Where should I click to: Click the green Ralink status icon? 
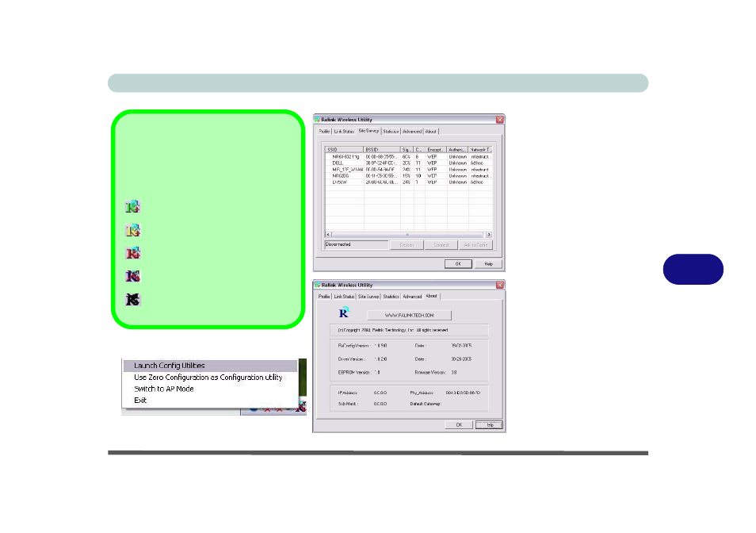point(132,207)
